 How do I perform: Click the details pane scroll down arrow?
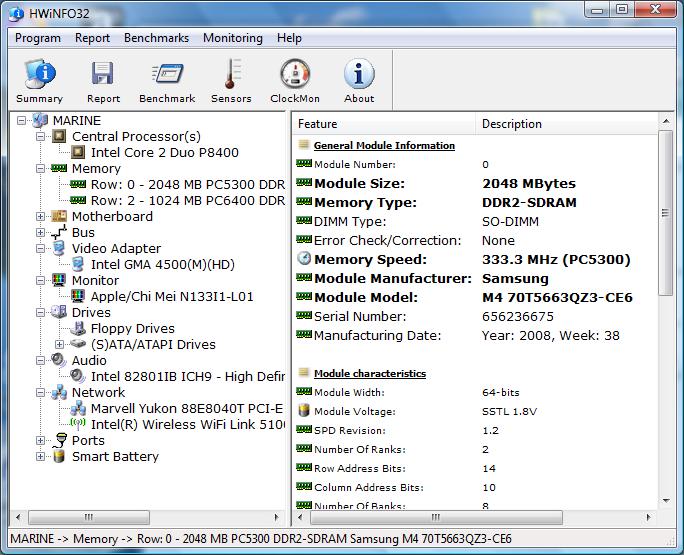666,500
